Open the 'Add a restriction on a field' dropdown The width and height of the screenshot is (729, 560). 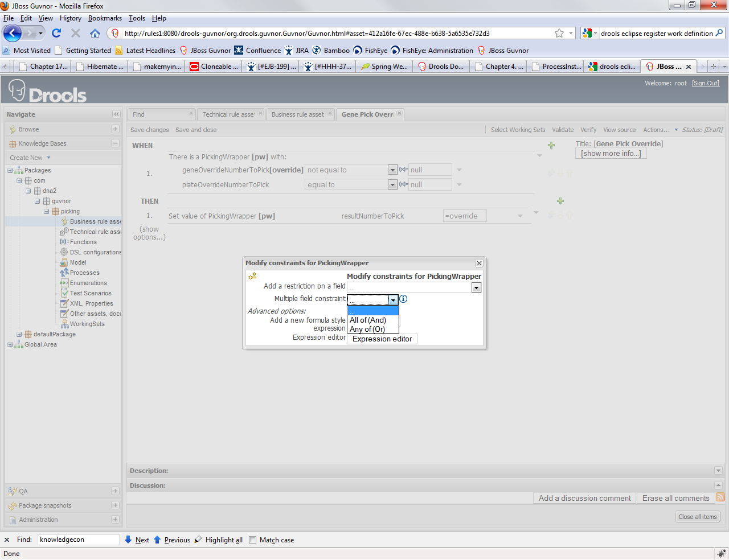pyautogui.click(x=476, y=288)
